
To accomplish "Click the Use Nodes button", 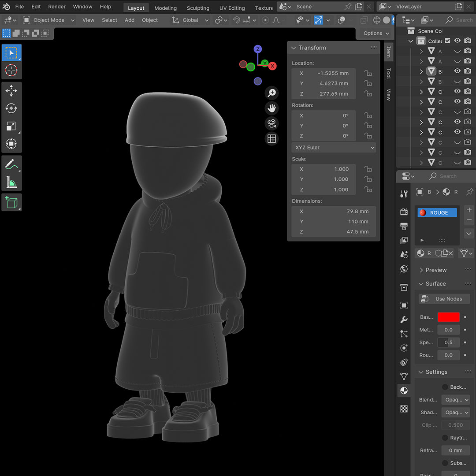I will (444, 299).
